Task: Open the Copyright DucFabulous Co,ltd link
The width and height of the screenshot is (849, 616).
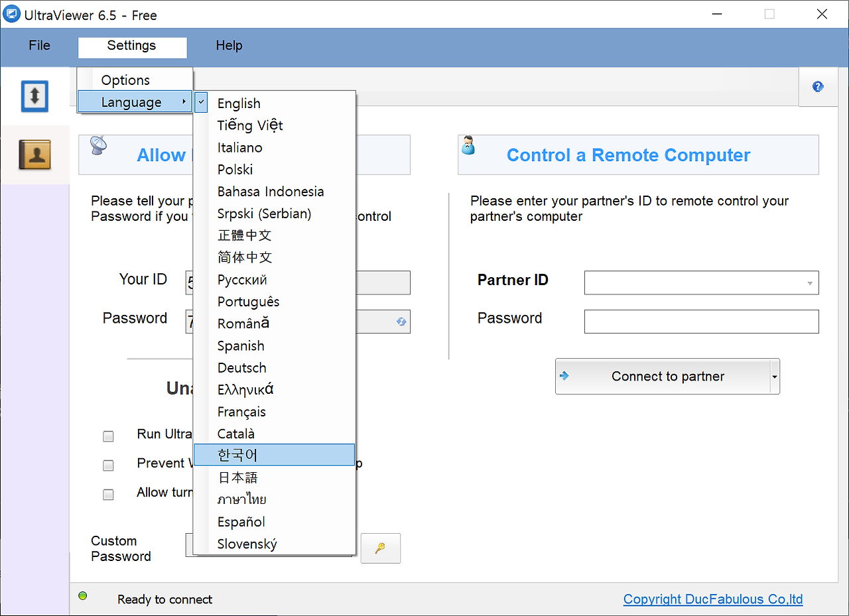Action: point(713,599)
